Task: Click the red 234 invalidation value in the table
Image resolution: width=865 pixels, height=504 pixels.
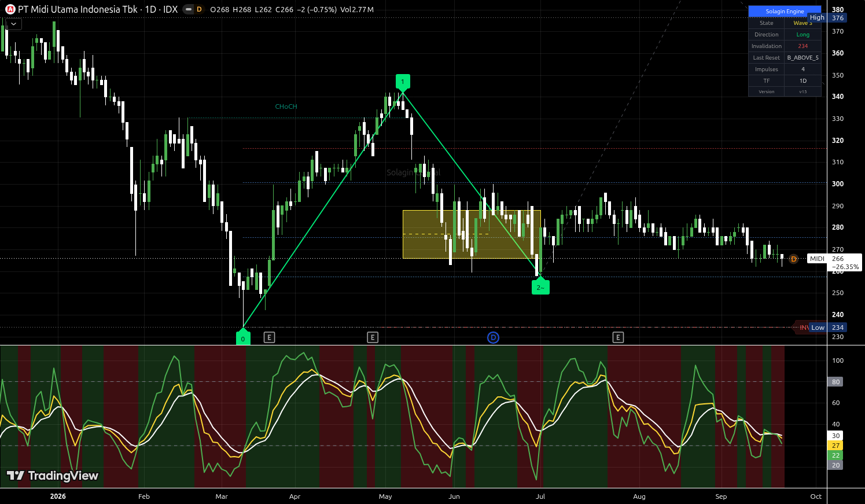Action: (803, 46)
